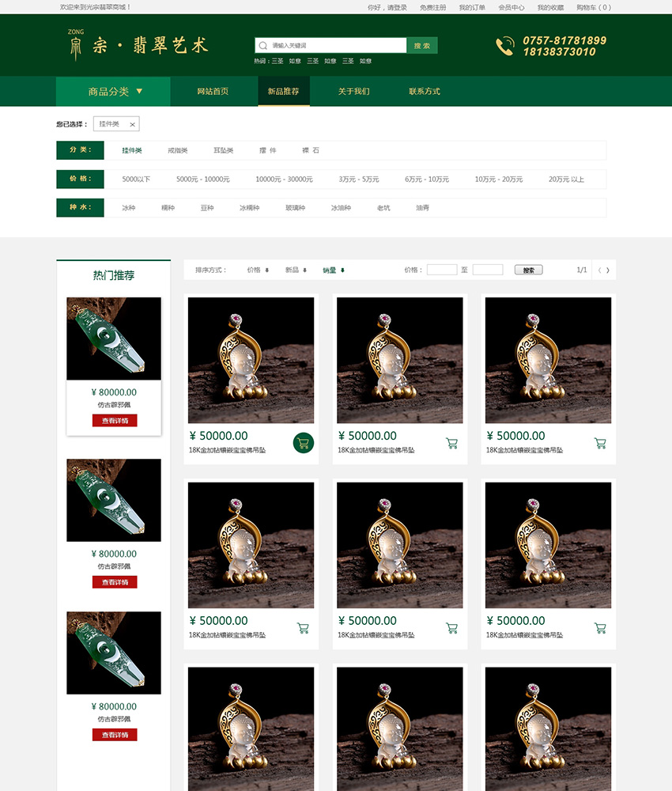Select the 冰油种 filter
The image size is (672, 791).
pos(342,208)
